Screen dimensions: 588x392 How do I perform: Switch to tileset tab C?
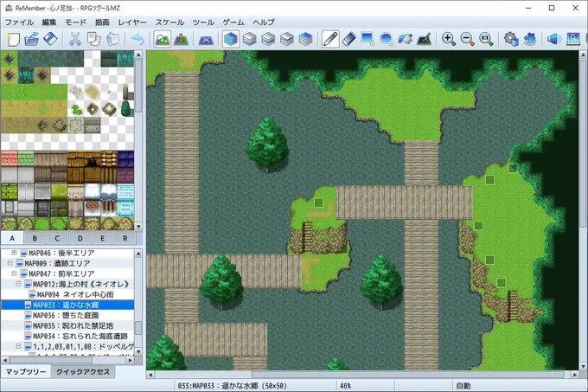coord(57,238)
